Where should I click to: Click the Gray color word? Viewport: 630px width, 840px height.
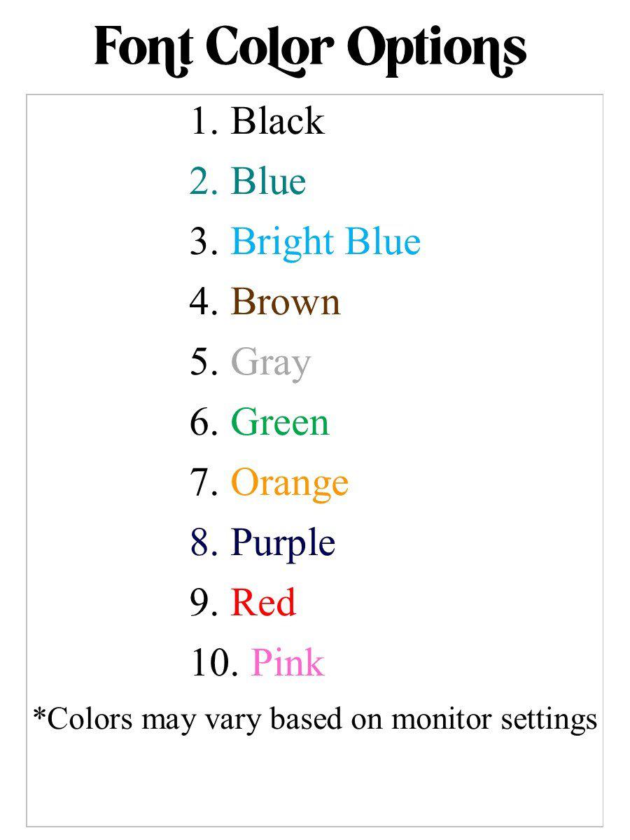click(x=270, y=363)
